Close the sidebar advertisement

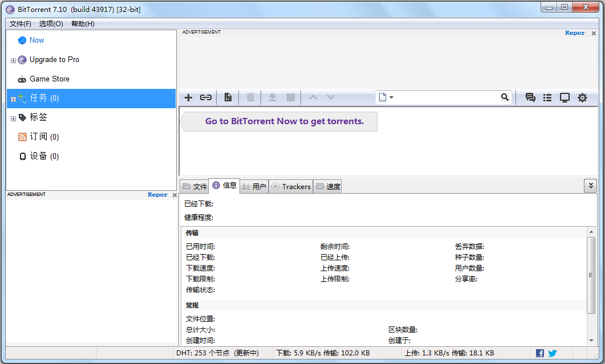(174, 195)
